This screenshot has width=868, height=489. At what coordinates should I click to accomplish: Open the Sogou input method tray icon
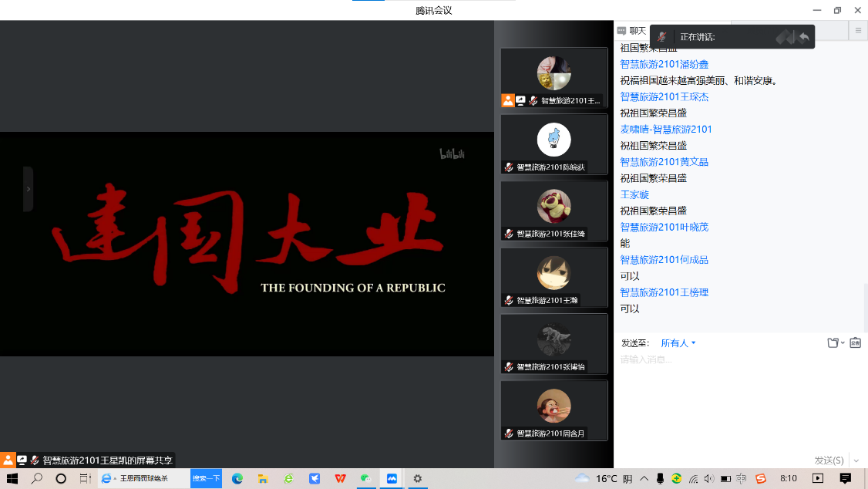[x=761, y=478]
